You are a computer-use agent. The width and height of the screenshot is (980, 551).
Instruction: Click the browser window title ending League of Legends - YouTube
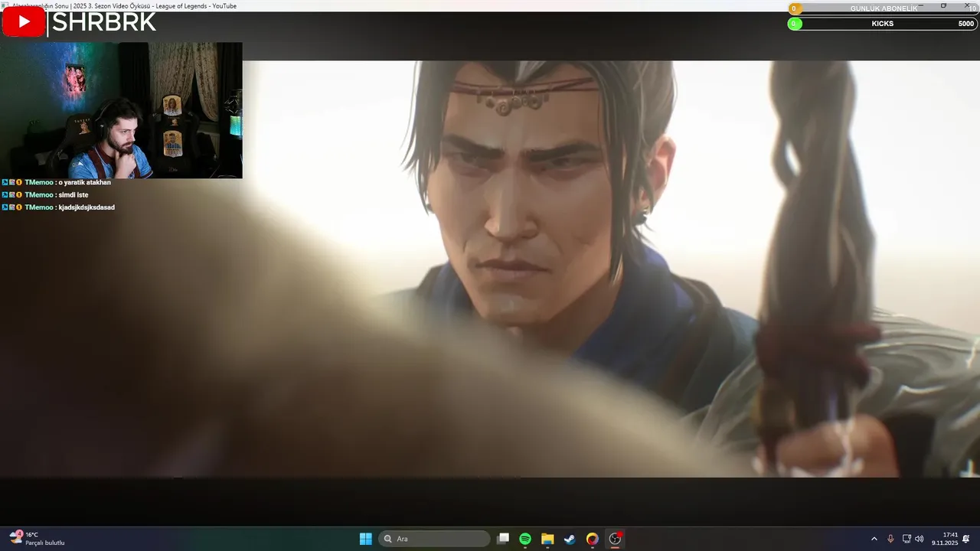(x=124, y=5)
